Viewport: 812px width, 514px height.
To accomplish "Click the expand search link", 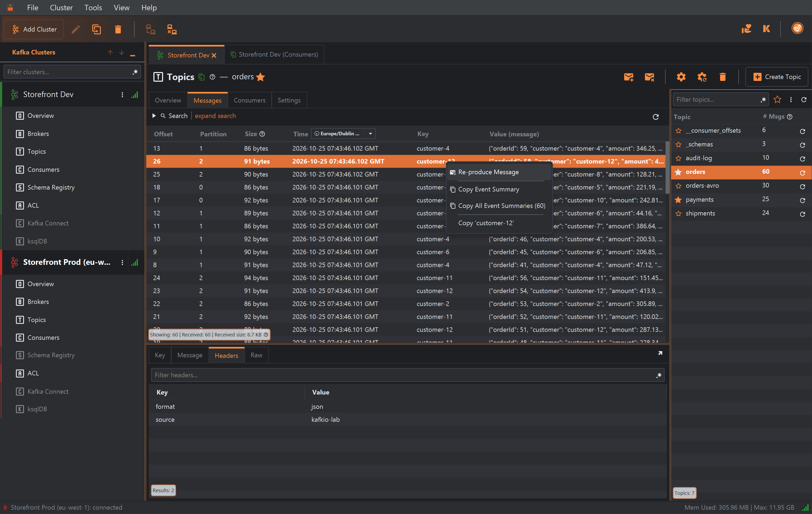I will pos(215,116).
